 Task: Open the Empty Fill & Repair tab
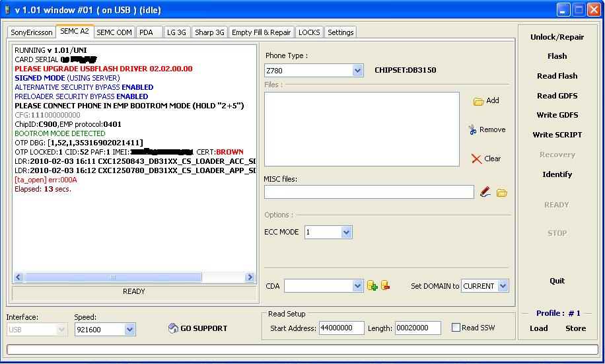tap(261, 32)
